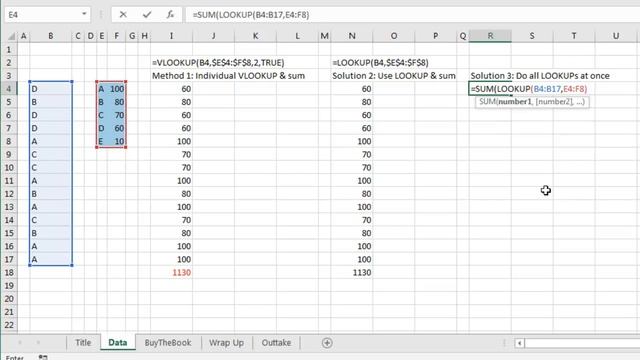This screenshot has width=640, height=360.
Task: Click the SUM function tooltip name
Action: (487, 102)
